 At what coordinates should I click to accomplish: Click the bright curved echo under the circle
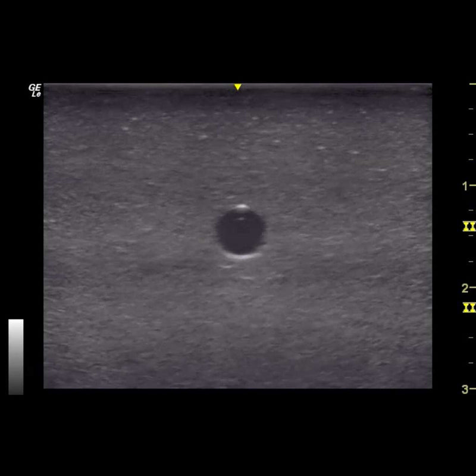(241, 256)
